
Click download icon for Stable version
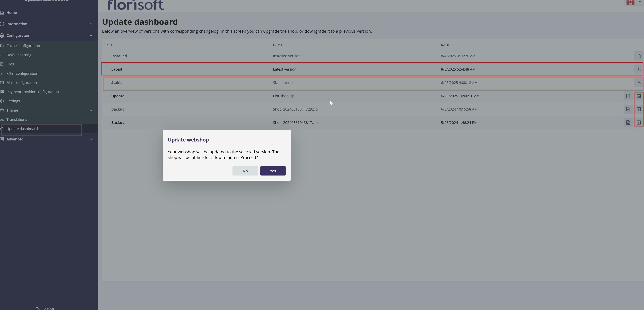638,83
